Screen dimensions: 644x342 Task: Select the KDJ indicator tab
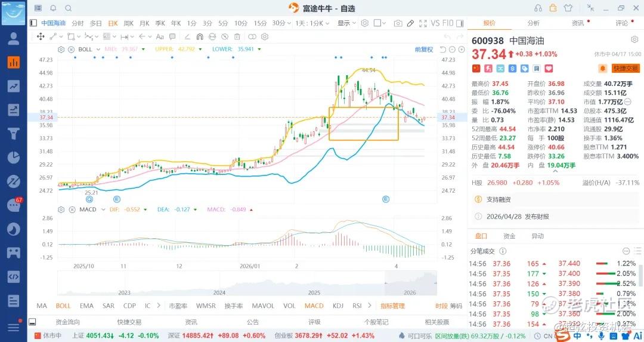coord(338,306)
